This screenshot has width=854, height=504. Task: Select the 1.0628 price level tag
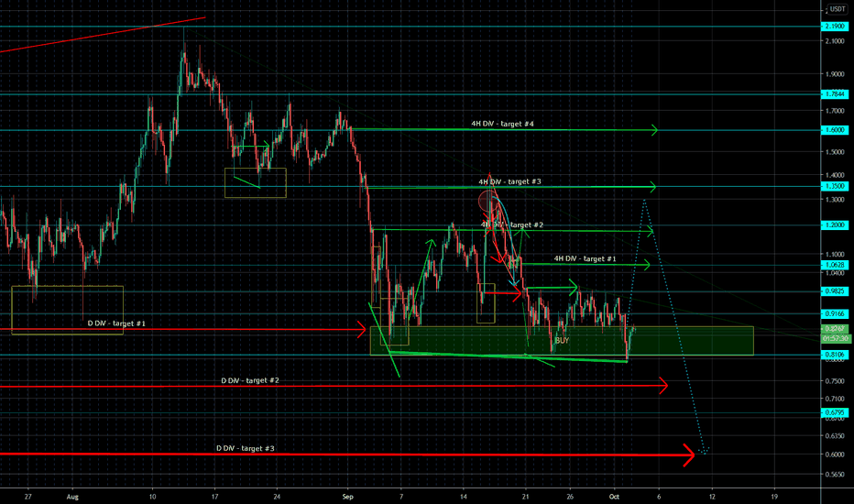click(x=835, y=265)
